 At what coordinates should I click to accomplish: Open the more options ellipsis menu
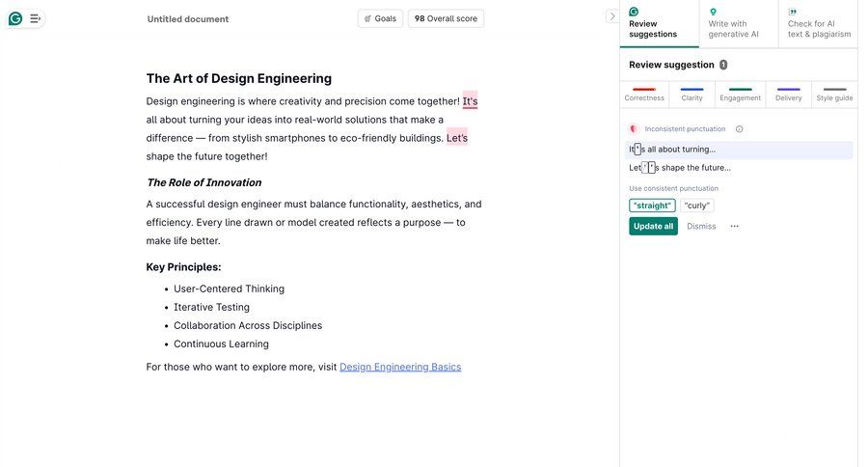735,226
